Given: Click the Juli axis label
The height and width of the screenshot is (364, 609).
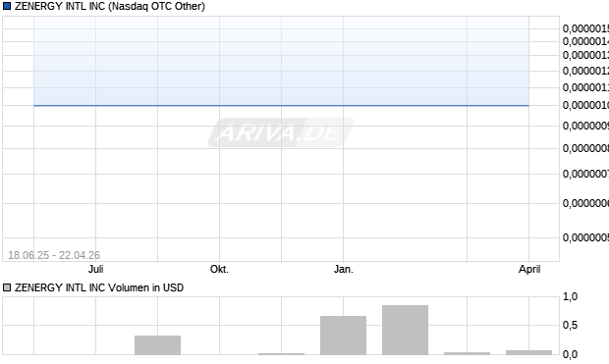Looking at the screenshot, I should click(x=96, y=269).
